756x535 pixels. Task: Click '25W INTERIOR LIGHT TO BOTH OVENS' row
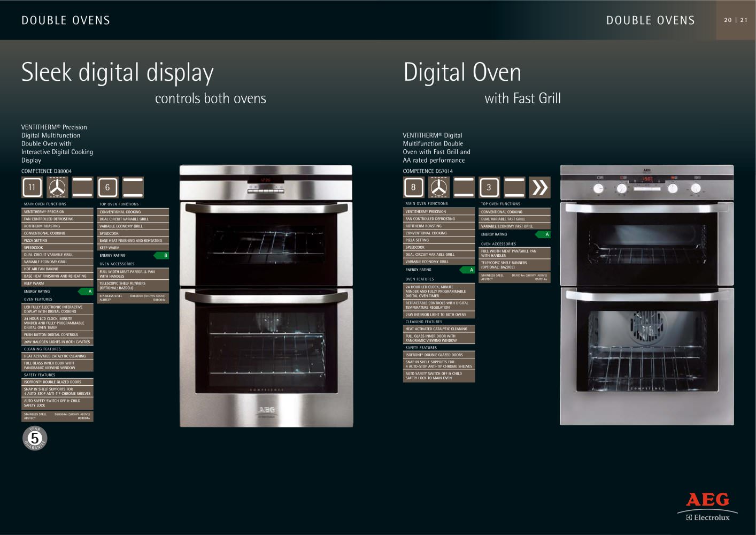(439, 315)
